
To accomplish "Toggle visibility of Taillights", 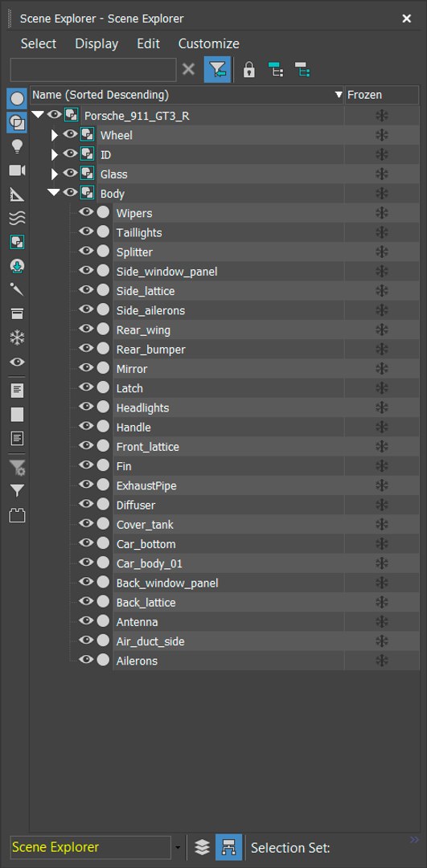I will click(x=85, y=232).
